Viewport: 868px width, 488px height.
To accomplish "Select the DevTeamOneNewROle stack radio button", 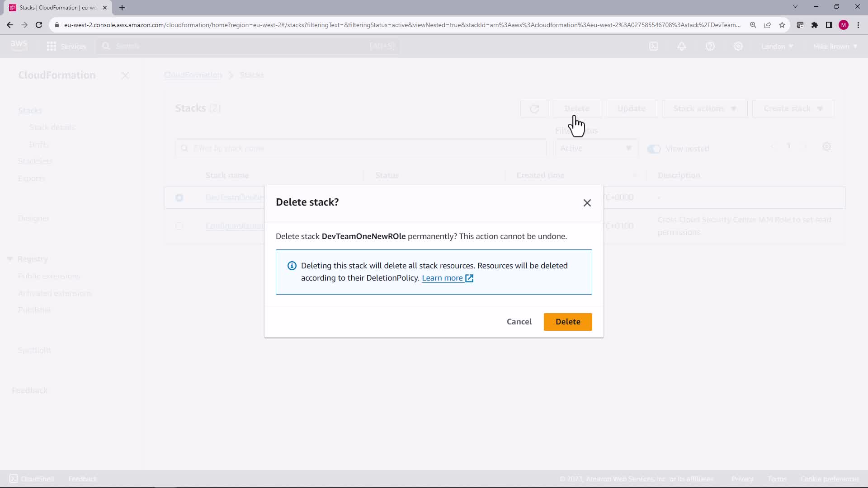I will tap(179, 198).
